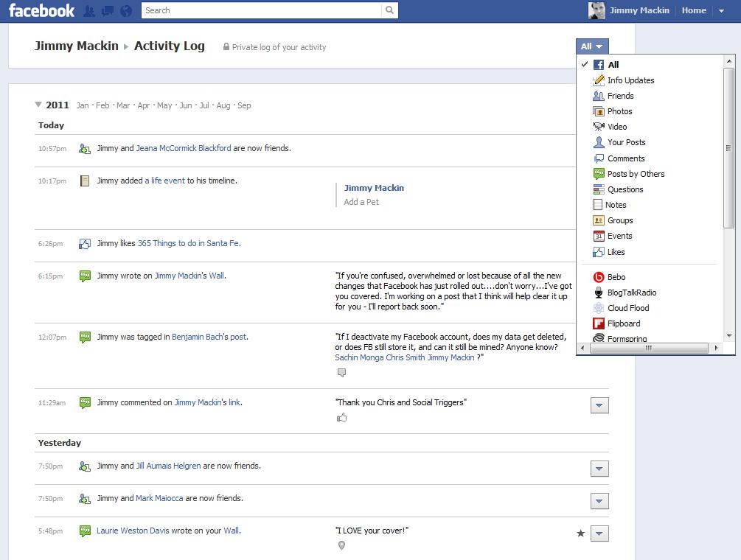Click the filter list scroll right arrow
Screen dimensions: 741x560
[716, 348]
